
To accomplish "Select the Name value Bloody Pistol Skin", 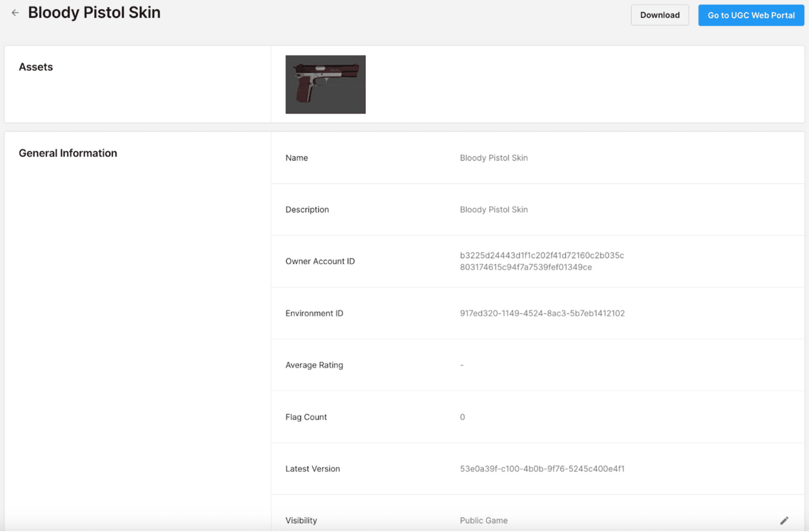I will point(493,158).
